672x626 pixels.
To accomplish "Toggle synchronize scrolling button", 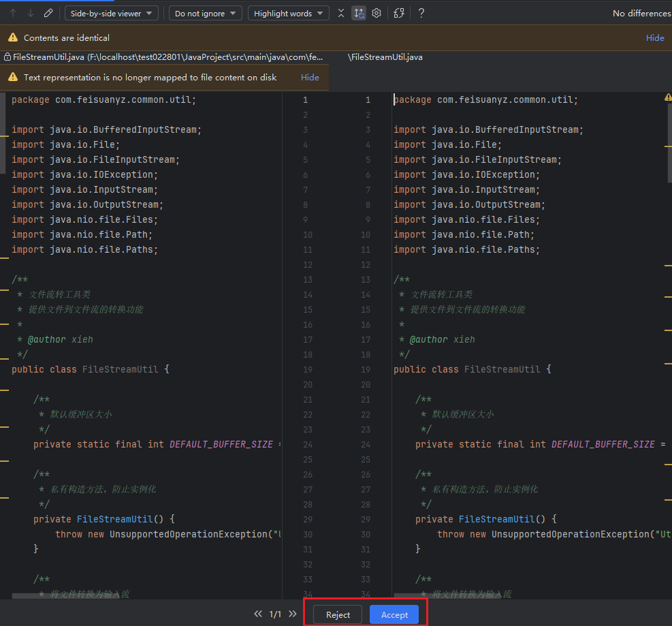I will 359,13.
